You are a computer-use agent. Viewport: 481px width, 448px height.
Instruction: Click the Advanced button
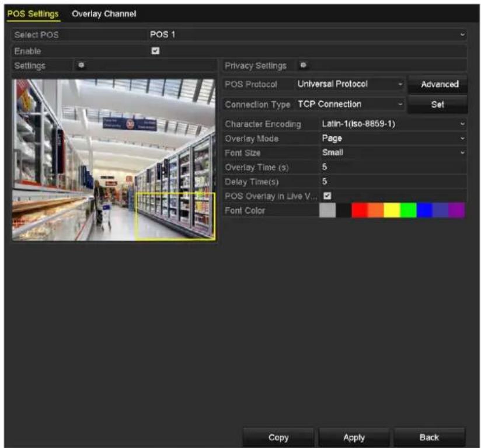tap(438, 84)
